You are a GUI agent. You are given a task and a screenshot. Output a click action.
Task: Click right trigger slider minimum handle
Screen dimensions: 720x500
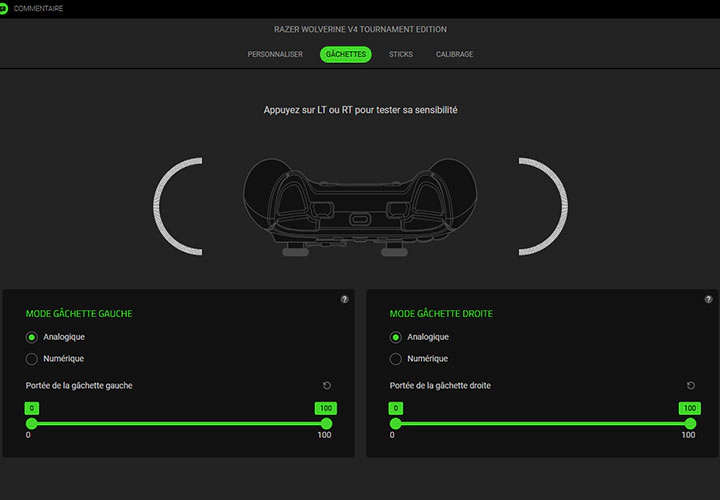click(x=395, y=423)
